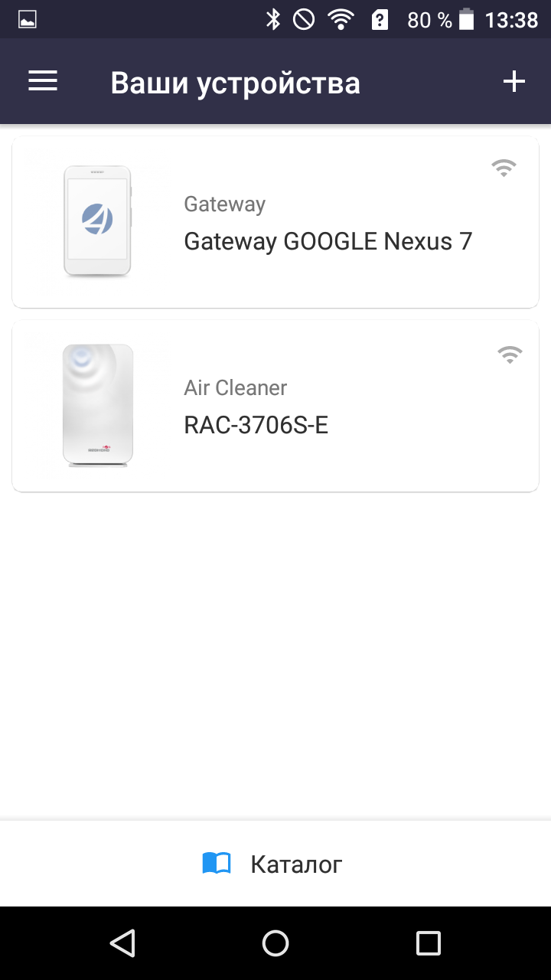The height and width of the screenshot is (980, 551).
Task: Tap the picture notification icon
Action: pos(28,20)
